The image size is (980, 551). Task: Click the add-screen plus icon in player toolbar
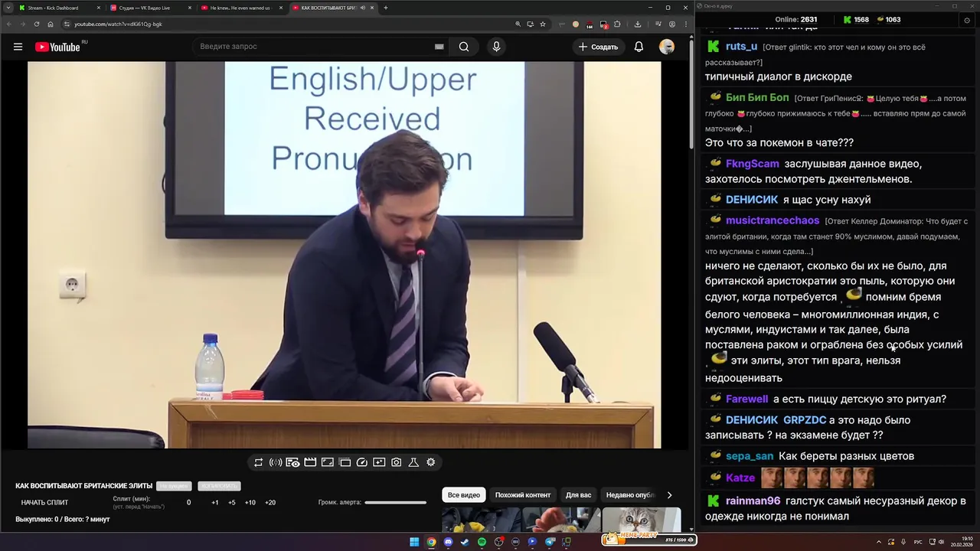pos(379,462)
